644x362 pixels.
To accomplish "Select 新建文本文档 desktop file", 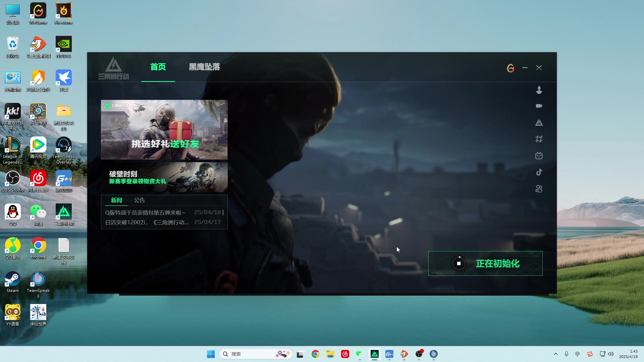I will click(63, 251).
